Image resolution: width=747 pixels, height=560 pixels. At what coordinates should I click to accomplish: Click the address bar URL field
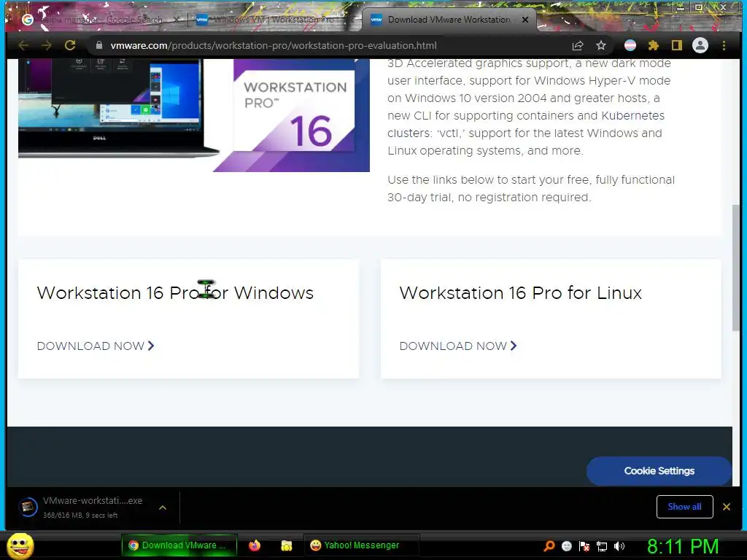329,46
